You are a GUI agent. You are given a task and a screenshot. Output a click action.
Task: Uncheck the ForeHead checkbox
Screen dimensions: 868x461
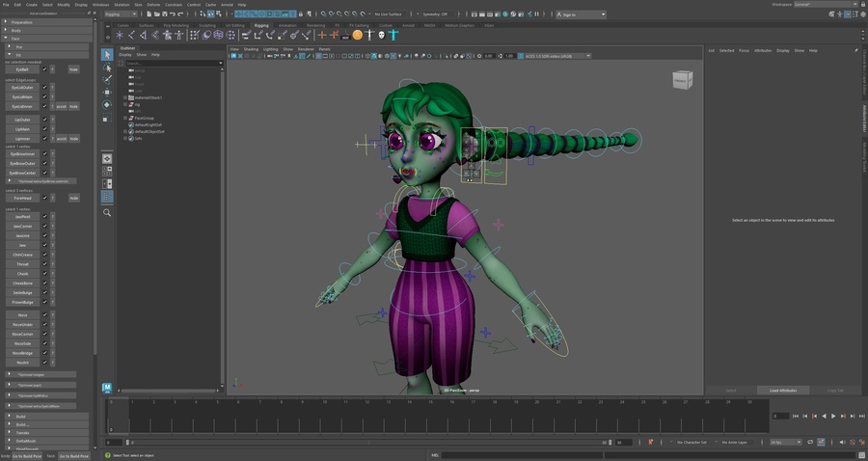[44, 198]
